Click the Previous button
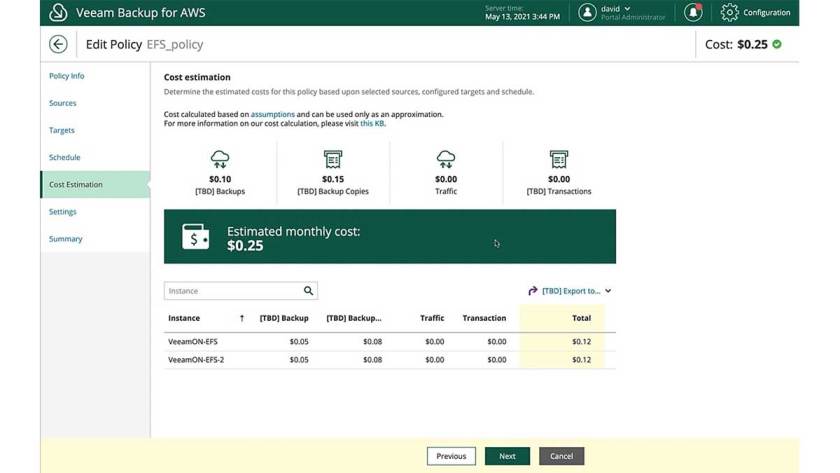 coord(451,456)
